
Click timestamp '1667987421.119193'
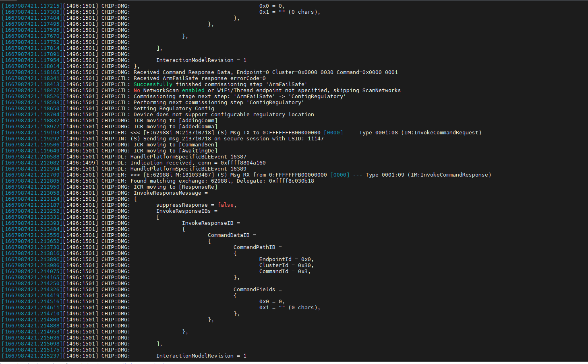pos(32,133)
